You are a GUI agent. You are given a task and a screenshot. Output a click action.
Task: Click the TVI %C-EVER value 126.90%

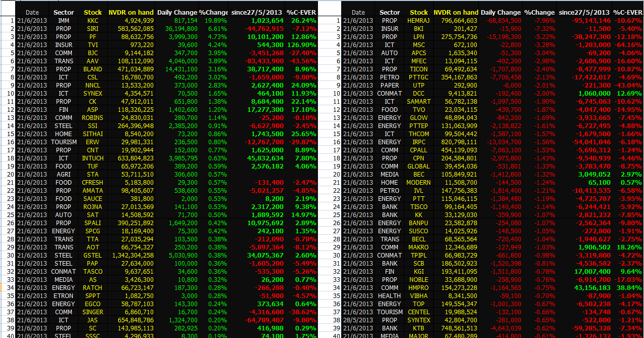click(301, 45)
